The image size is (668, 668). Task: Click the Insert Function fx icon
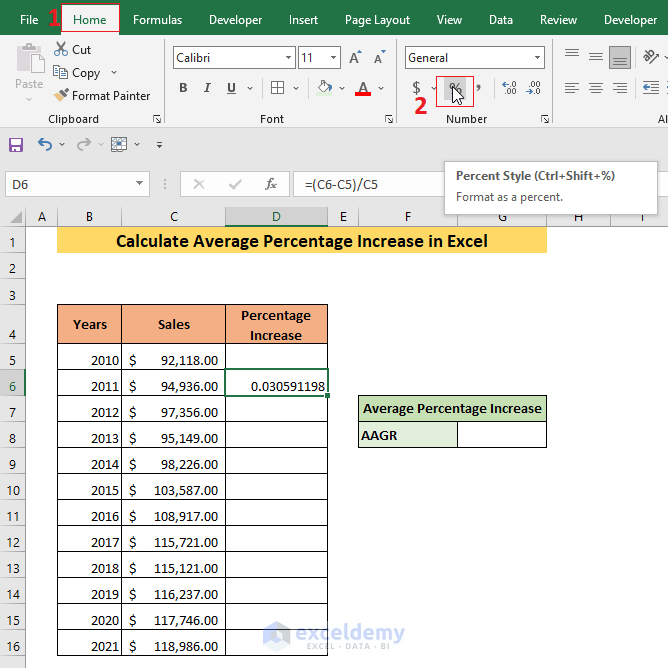tap(270, 184)
